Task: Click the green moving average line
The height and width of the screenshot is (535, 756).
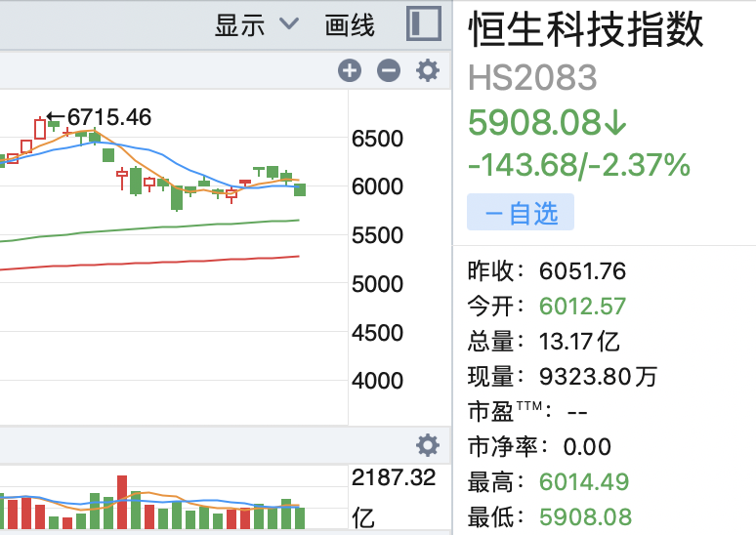Action: click(149, 228)
